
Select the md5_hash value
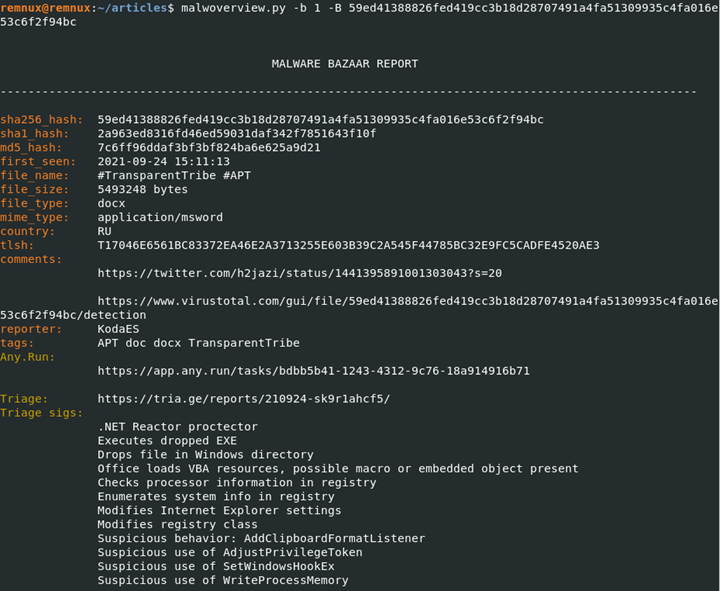coord(209,148)
